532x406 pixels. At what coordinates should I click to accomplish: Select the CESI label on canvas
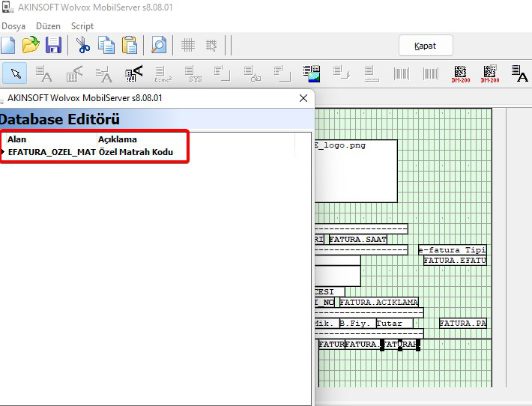coord(330,291)
